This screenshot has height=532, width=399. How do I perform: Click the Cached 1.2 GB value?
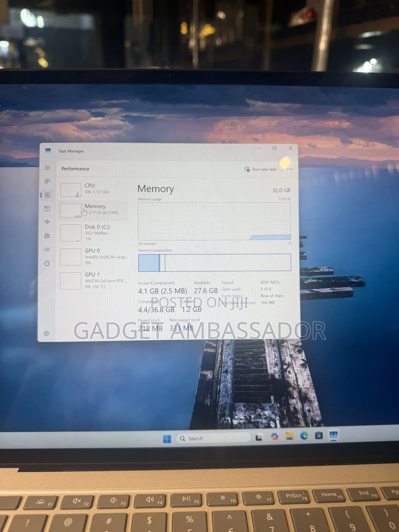point(191,309)
